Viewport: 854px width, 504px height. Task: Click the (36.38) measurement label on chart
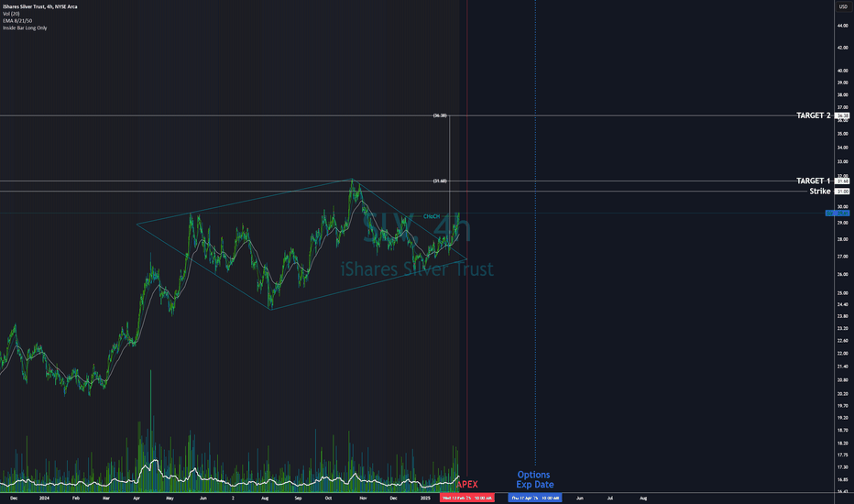coord(440,115)
